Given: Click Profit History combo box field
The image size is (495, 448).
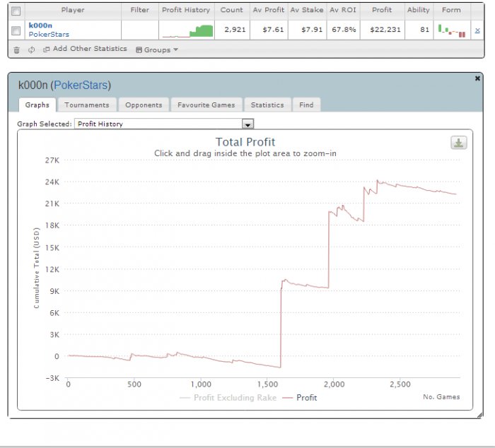Looking at the screenshot, I should pos(164,124).
